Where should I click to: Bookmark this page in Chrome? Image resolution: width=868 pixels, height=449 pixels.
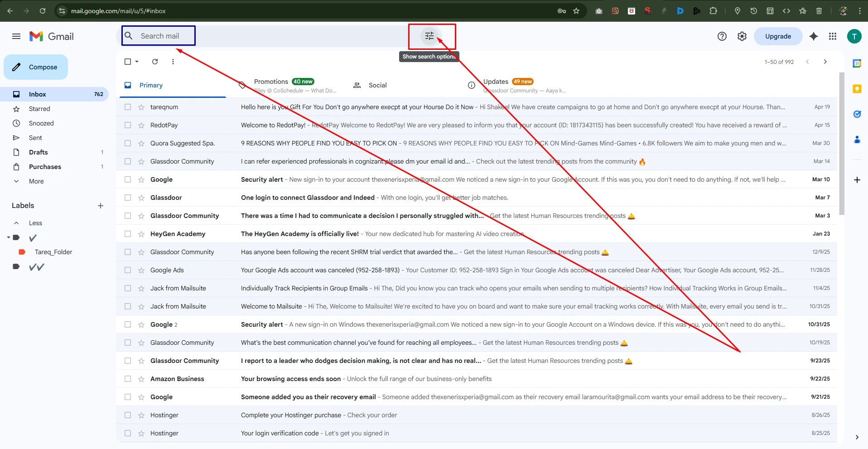pos(576,11)
